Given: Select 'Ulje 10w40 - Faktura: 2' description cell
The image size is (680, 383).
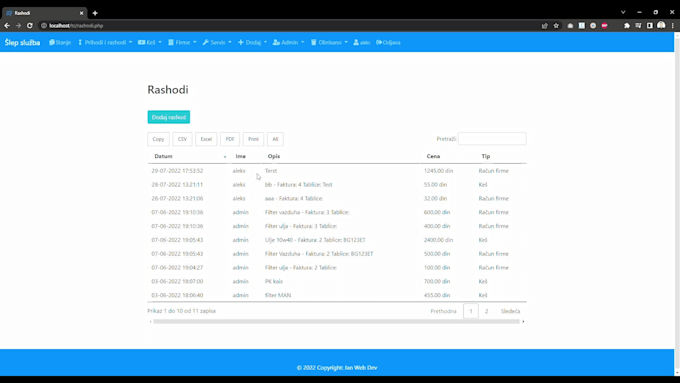Looking at the screenshot, I should (x=315, y=240).
